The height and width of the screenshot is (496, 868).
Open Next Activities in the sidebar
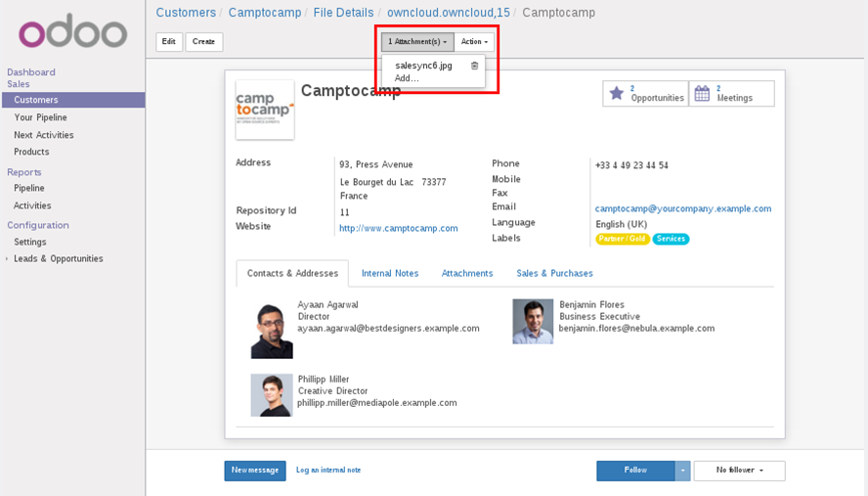[x=44, y=135]
